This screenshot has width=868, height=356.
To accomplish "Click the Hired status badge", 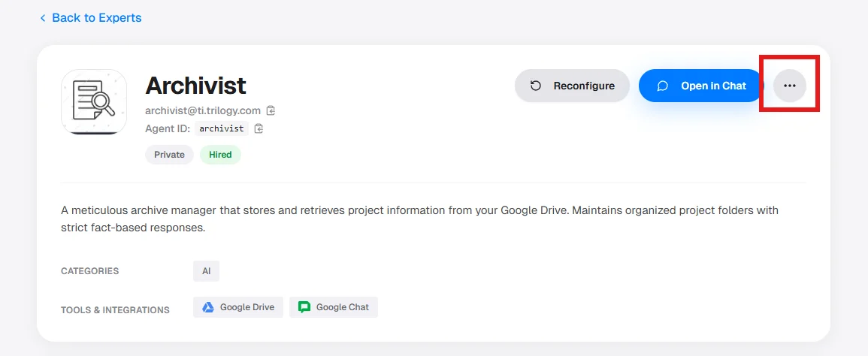I will point(220,155).
